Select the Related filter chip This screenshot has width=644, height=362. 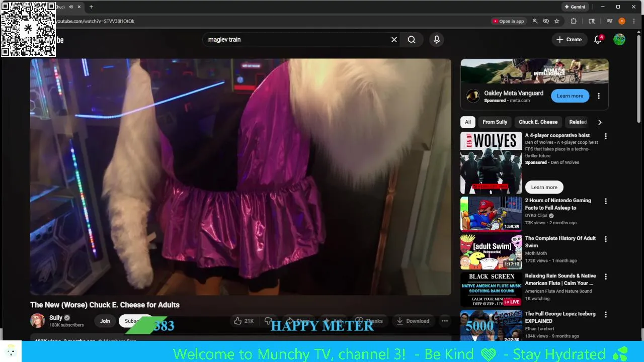point(578,122)
